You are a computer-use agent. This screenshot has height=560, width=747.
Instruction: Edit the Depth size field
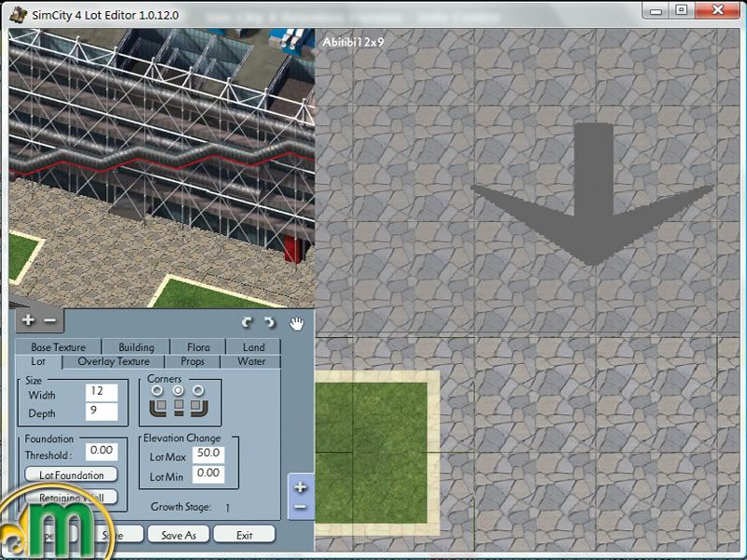(102, 412)
